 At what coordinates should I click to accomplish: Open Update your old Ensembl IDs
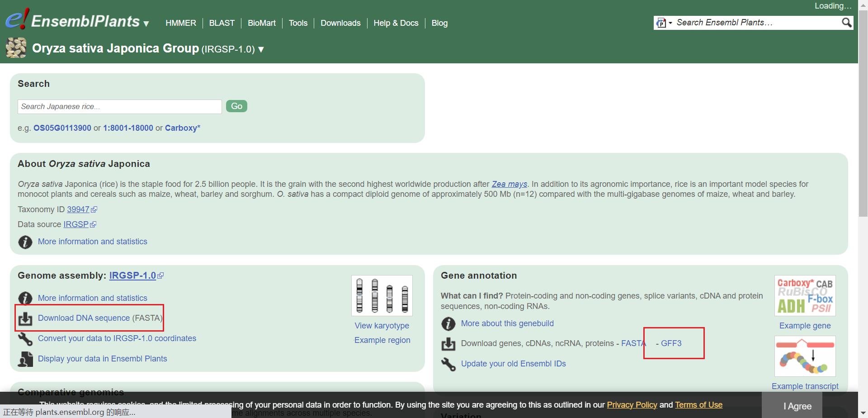click(x=514, y=364)
